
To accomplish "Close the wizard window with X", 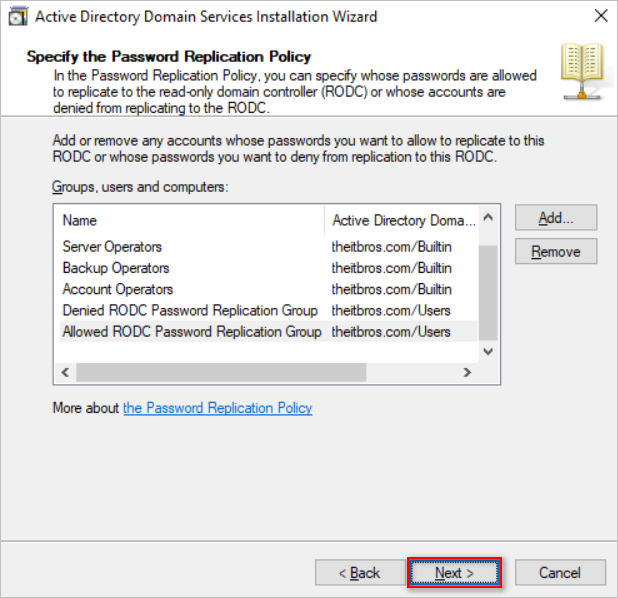I will 601,16.
